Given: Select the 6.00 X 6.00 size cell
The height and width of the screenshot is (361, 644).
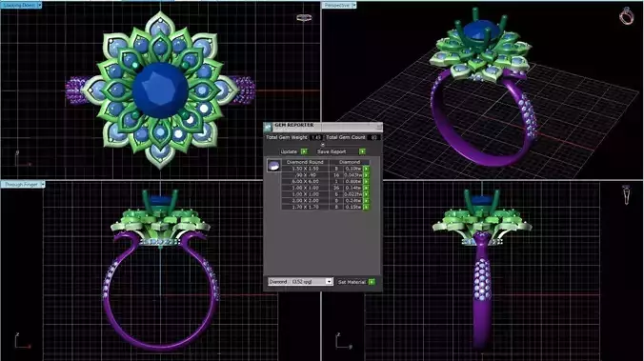Looking at the screenshot, I should pyautogui.click(x=305, y=182).
